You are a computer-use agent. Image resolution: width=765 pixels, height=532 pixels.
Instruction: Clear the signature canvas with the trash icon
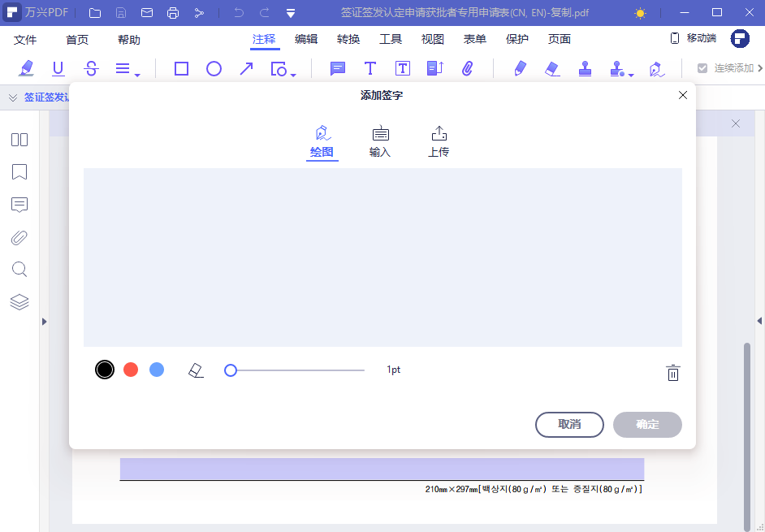[672, 373]
